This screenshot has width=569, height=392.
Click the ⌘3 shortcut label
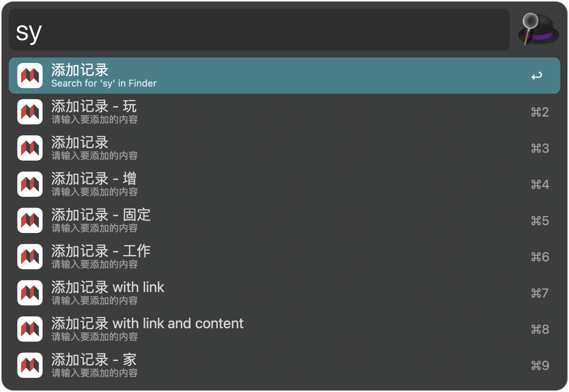click(539, 148)
